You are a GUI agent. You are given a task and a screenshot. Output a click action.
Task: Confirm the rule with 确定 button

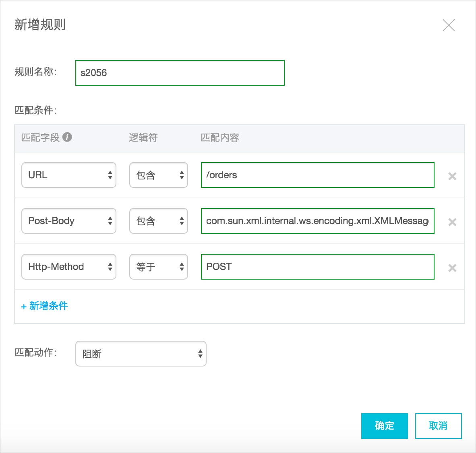pos(384,426)
